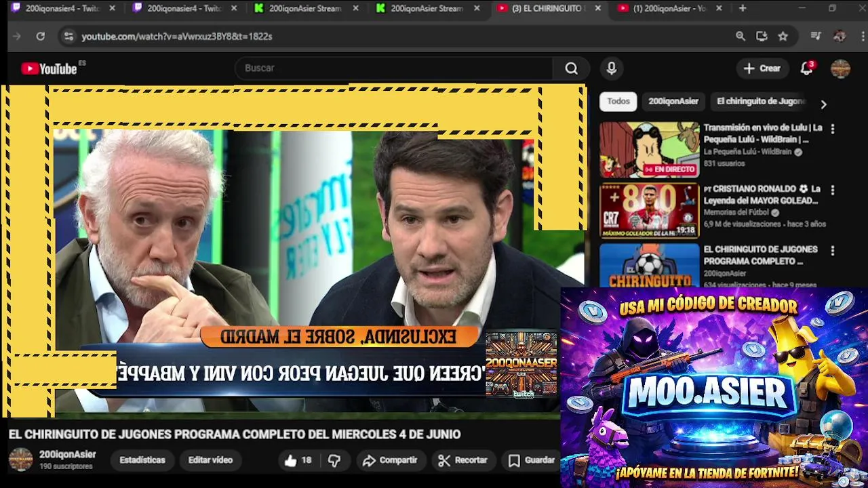Open browser zoom magnifier icon in address bar
This screenshot has width=868, height=488.
(741, 36)
